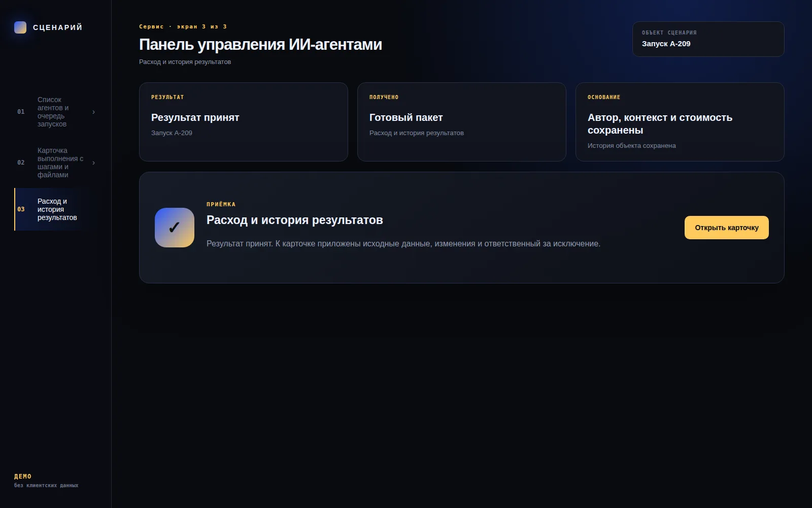Click the Открыть карточку button
Screen dimensions: 812x508
[727, 228]
